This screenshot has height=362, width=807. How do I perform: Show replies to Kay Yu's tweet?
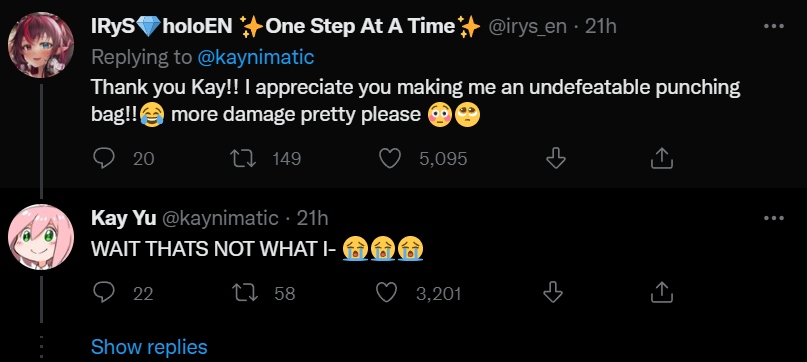[x=149, y=347]
